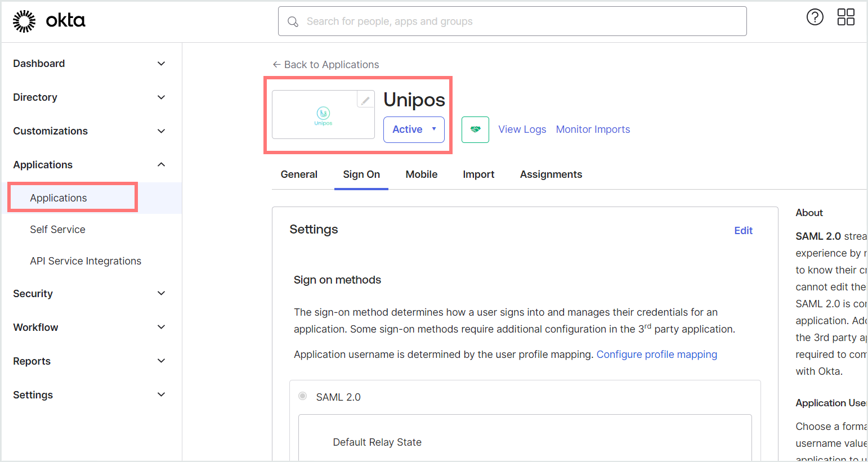Switch to the Import tab
This screenshot has width=868, height=462.
pos(478,174)
